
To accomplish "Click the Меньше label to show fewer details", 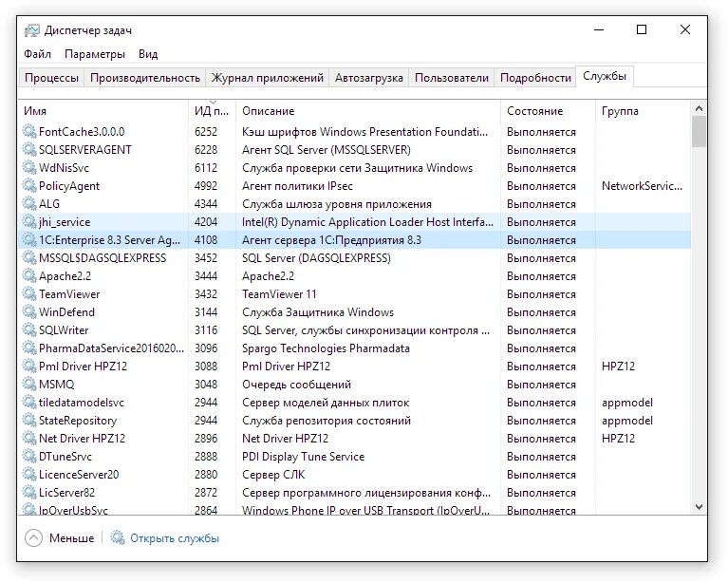I will click(71, 538).
